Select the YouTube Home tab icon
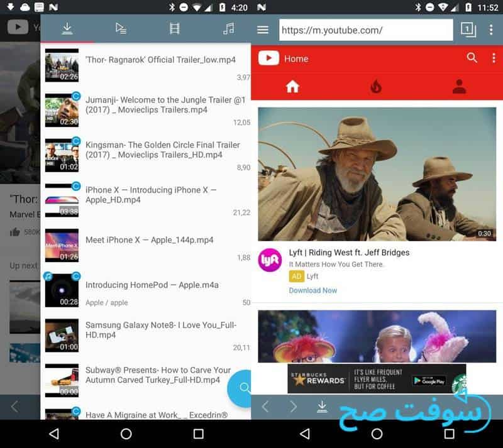Viewport: 503px width, 448px height. (292, 86)
